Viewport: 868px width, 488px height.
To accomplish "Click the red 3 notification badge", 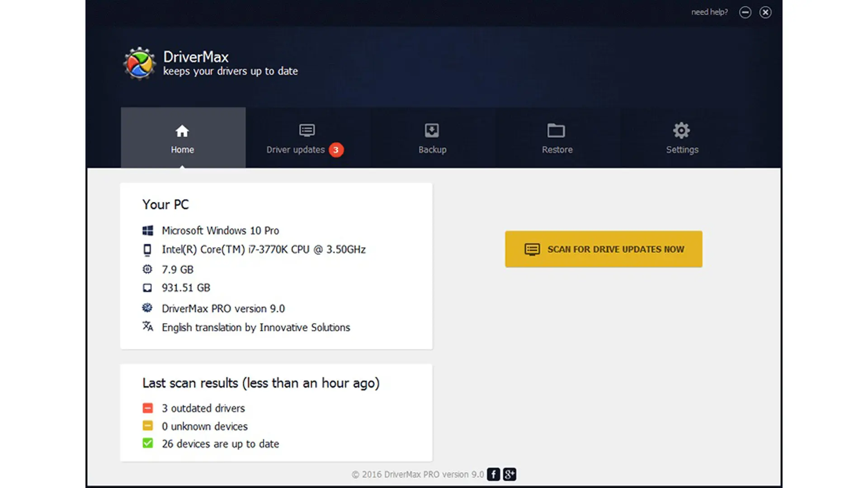I will (336, 150).
